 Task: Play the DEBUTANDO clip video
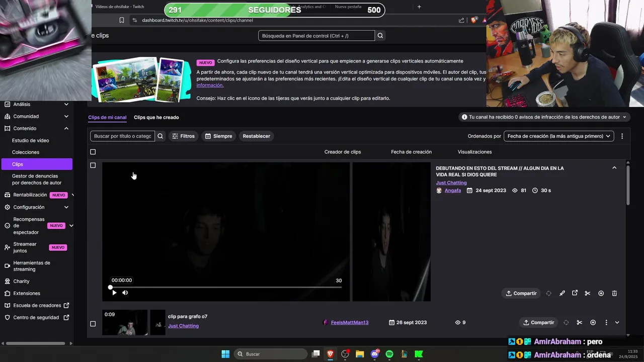pyautogui.click(x=114, y=293)
